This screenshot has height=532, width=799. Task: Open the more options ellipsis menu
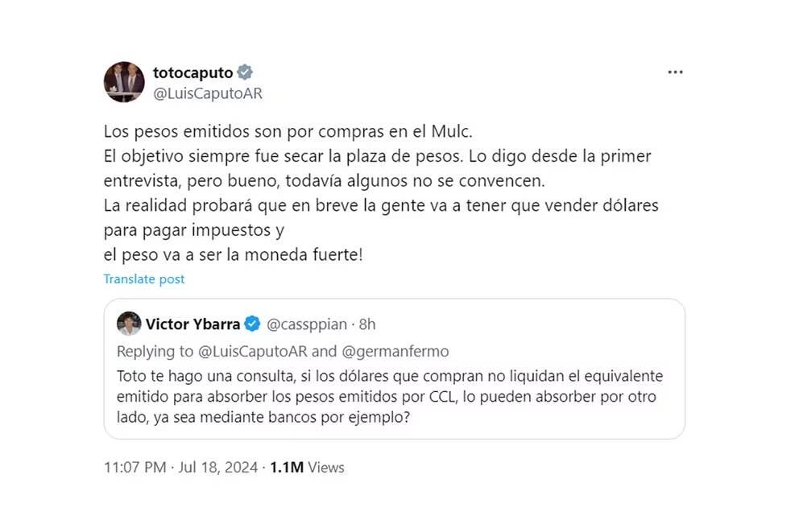(x=675, y=72)
